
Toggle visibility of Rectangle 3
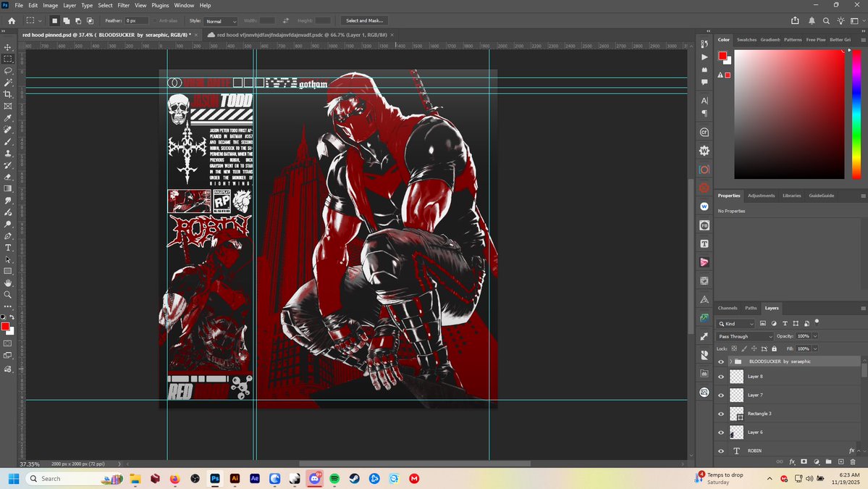[x=720, y=413]
